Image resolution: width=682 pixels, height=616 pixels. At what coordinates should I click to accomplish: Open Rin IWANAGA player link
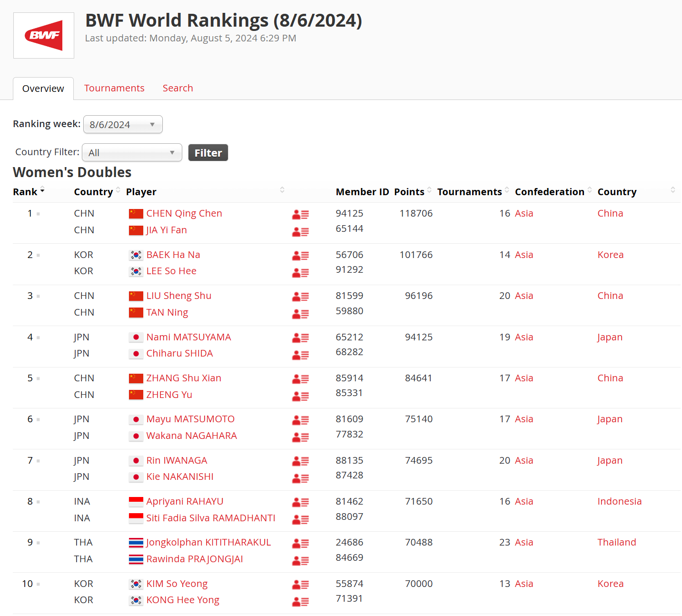177,460
